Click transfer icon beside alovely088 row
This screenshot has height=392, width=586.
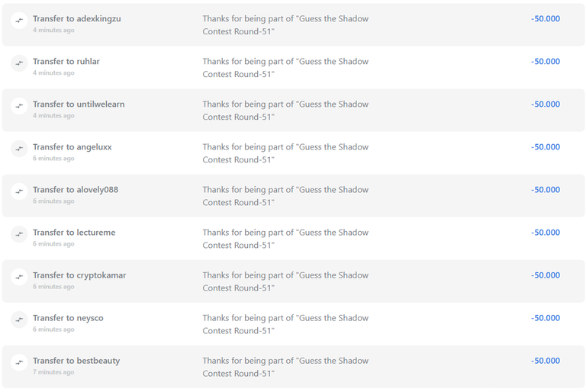click(19, 191)
